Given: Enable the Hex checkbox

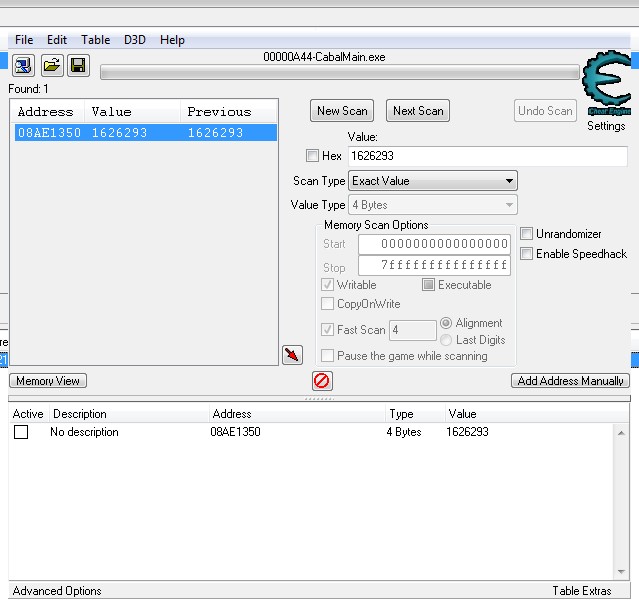Looking at the screenshot, I should pos(312,156).
